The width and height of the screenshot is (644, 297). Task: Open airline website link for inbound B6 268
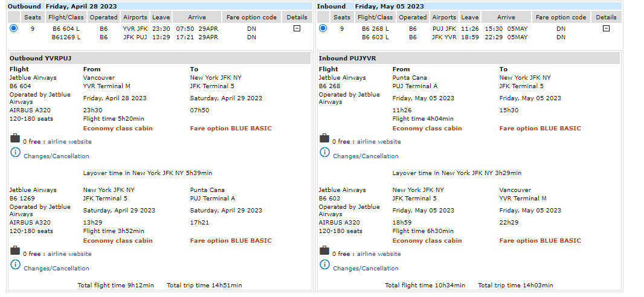pos(379,142)
